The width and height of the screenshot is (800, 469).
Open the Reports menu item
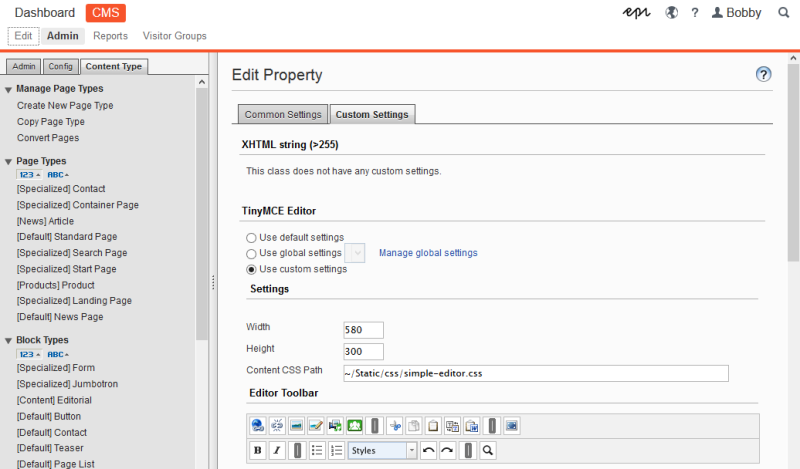(x=110, y=36)
